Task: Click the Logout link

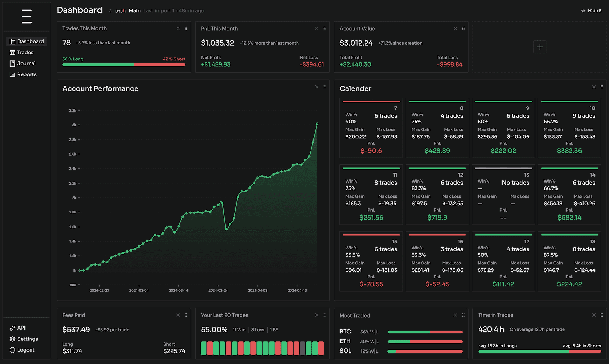Action: [22, 350]
